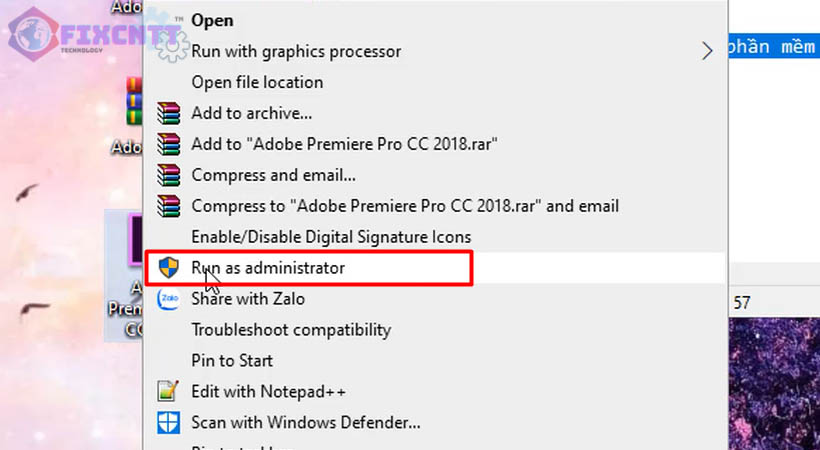
Task: Click the Zalo icon in the context menu
Action: pyautogui.click(x=168, y=298)
